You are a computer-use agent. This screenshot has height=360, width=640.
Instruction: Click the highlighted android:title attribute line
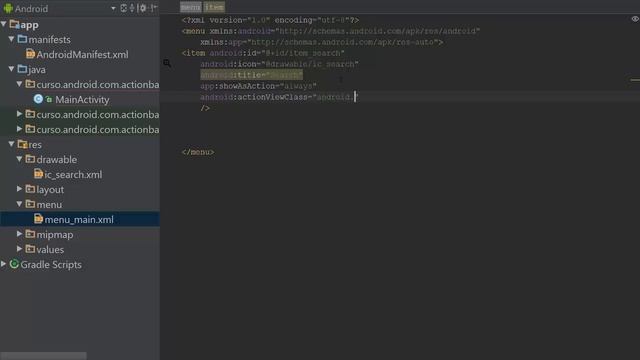click(x=251, y=75)
